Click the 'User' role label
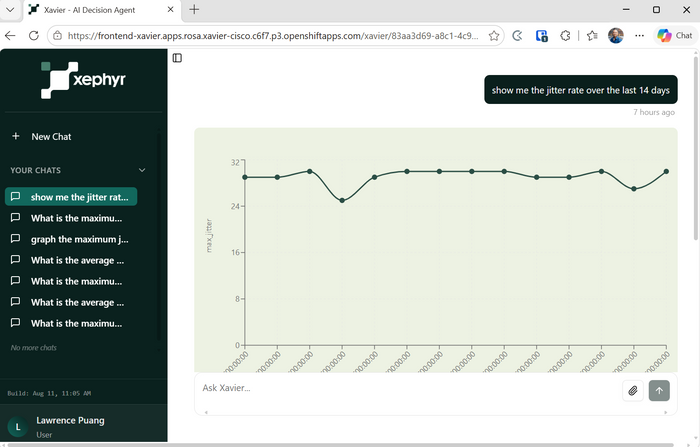Screen dimensions: 700x447 point(44,434)
